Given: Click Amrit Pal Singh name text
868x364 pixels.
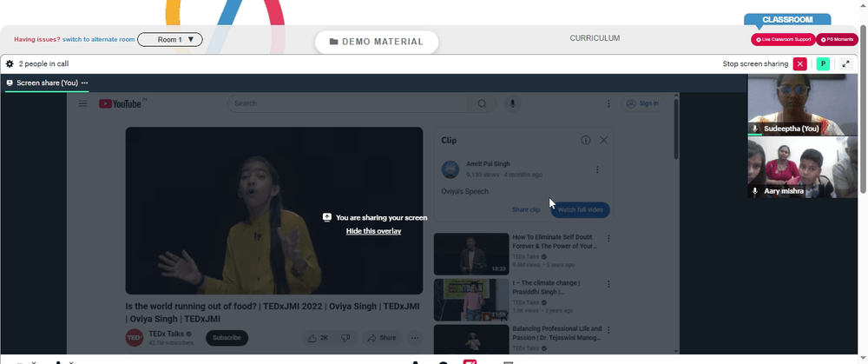Looking at the screenshot, I should [488, 164].
